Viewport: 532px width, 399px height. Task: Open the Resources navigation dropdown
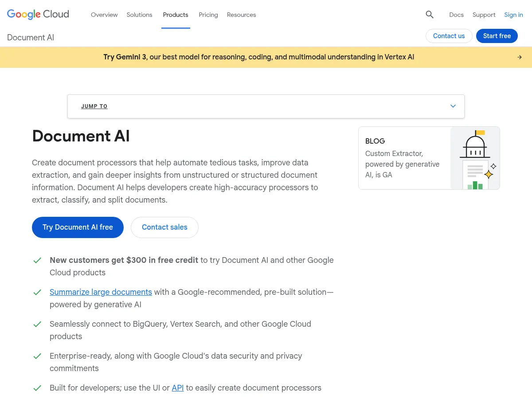pos(241,15)
